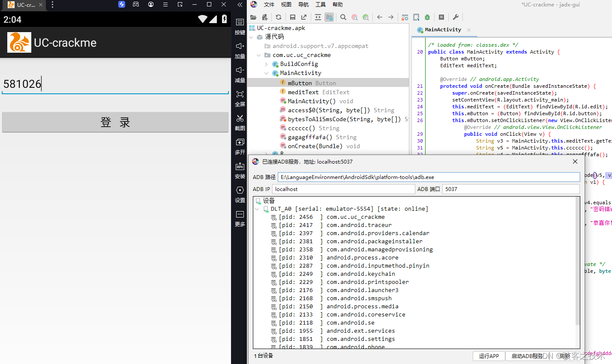Open text search magnifier icon

pos(343,17)
